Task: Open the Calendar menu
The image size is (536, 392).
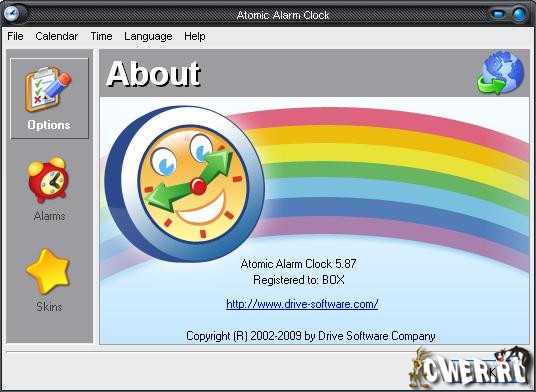Action: click(x=57, y=36)
